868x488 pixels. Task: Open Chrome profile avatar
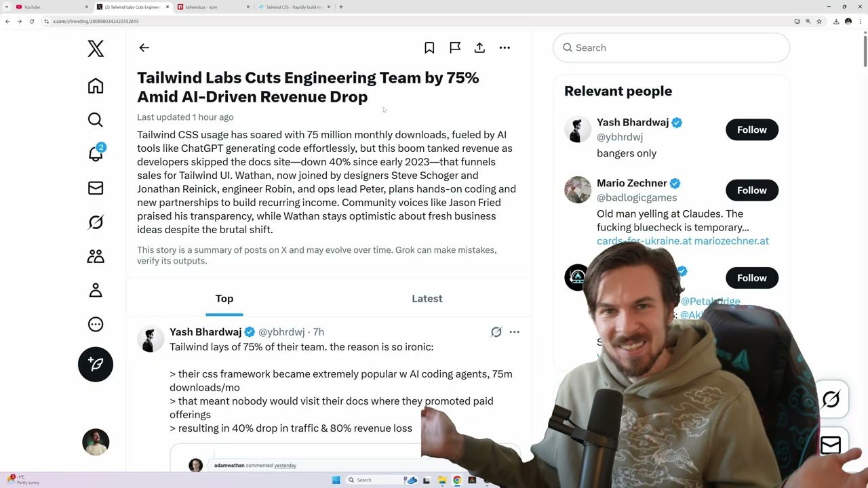click(848, 21)
